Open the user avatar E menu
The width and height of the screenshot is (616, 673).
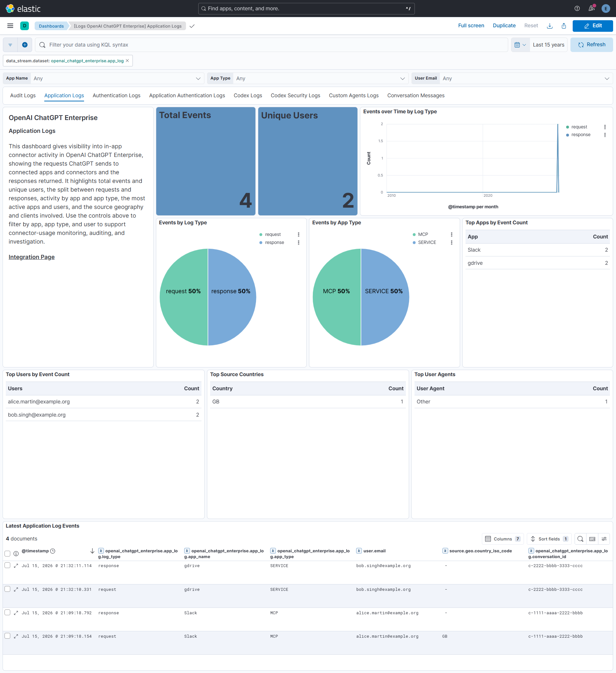(x=606, y=9)
